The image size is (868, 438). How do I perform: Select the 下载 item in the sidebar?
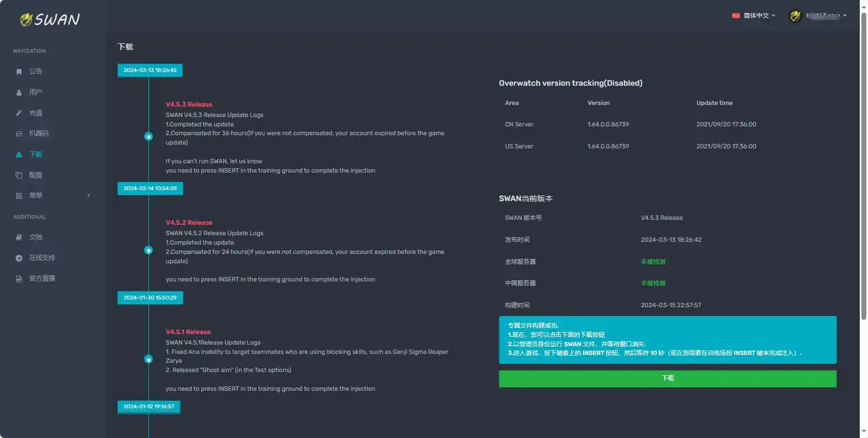tap(36, 154)
